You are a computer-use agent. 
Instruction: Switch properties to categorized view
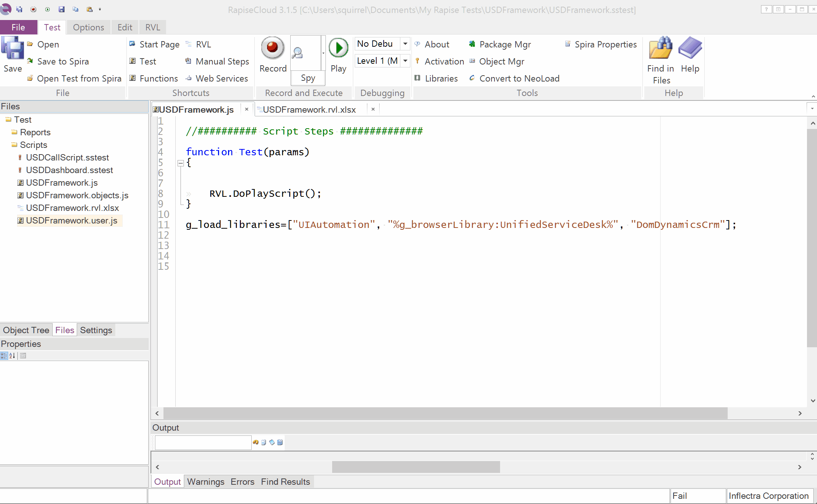pos(4,356)
